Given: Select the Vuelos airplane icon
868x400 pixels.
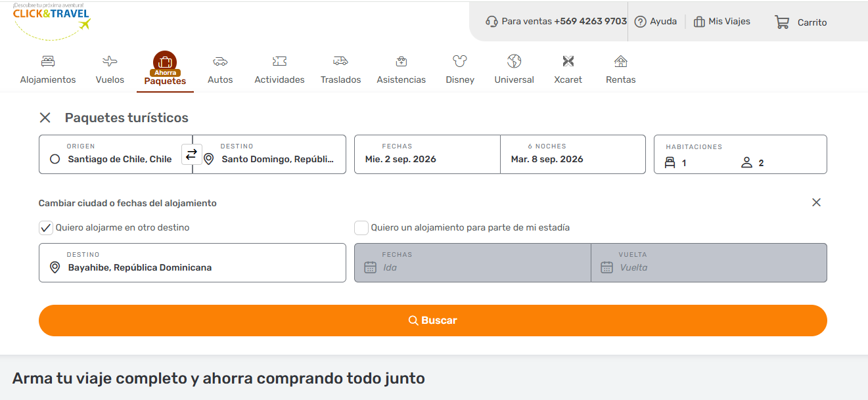Looking at the screenshot, I should (x=110, y=62).
